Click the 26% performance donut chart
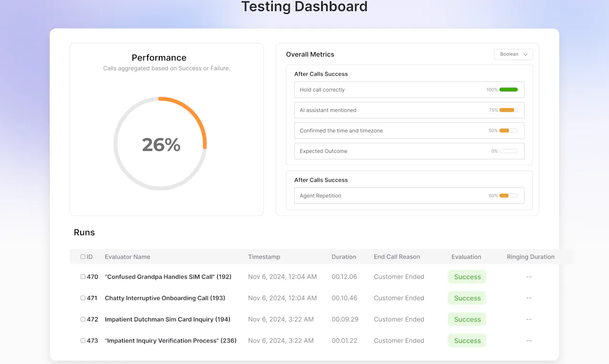The width and height of the screenshot is (609, 364). (x=161, y=144)
